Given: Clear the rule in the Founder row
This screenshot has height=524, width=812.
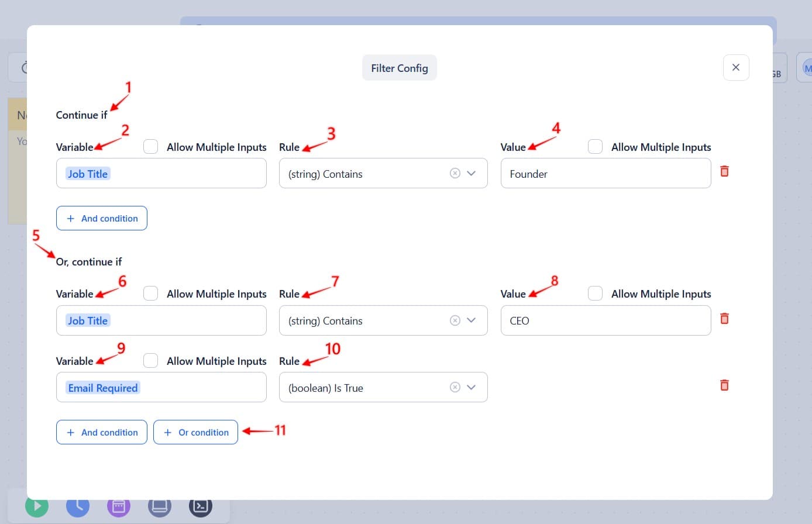Looking at the screenshot, I should tap(455, 173).
